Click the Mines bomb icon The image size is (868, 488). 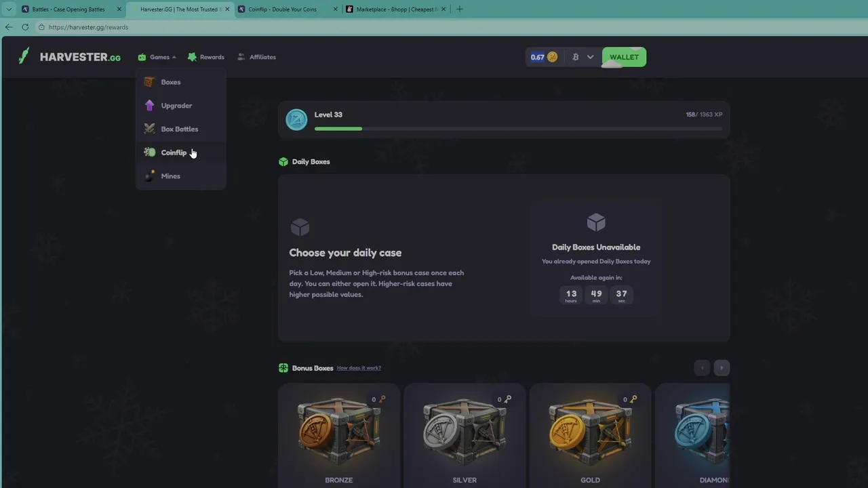[149, 176]
